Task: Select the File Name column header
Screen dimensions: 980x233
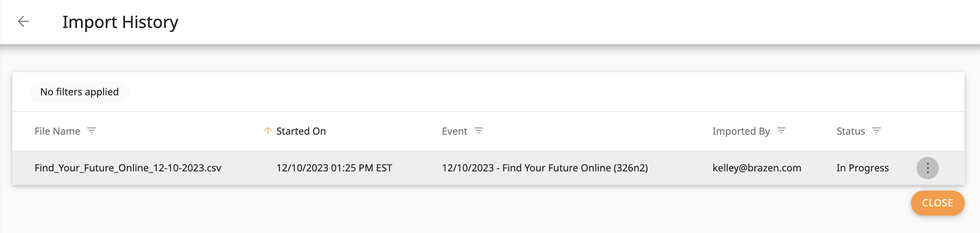Action: (57, 131)
